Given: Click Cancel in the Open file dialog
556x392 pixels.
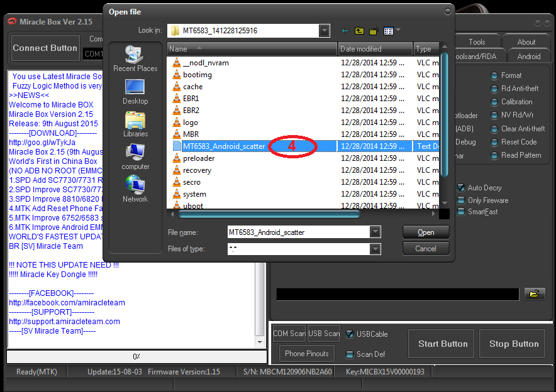Looking at the screenshot, I should click(x=426, y=249).
